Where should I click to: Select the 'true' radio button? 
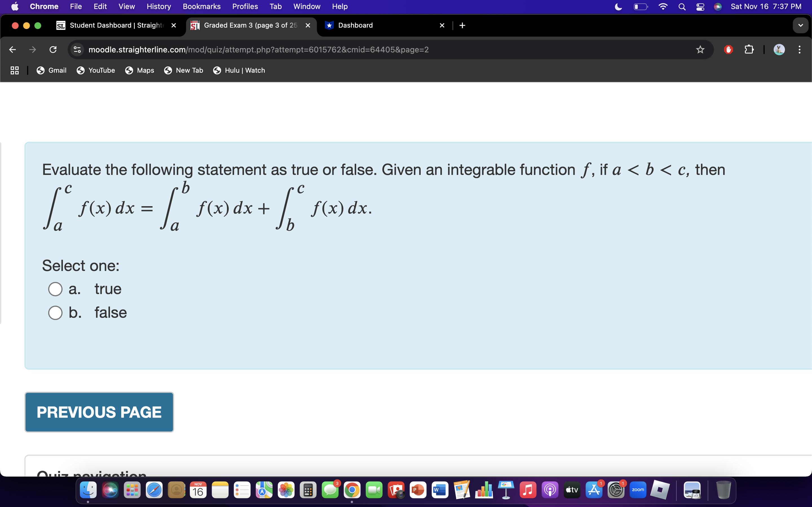click(55, 289)
